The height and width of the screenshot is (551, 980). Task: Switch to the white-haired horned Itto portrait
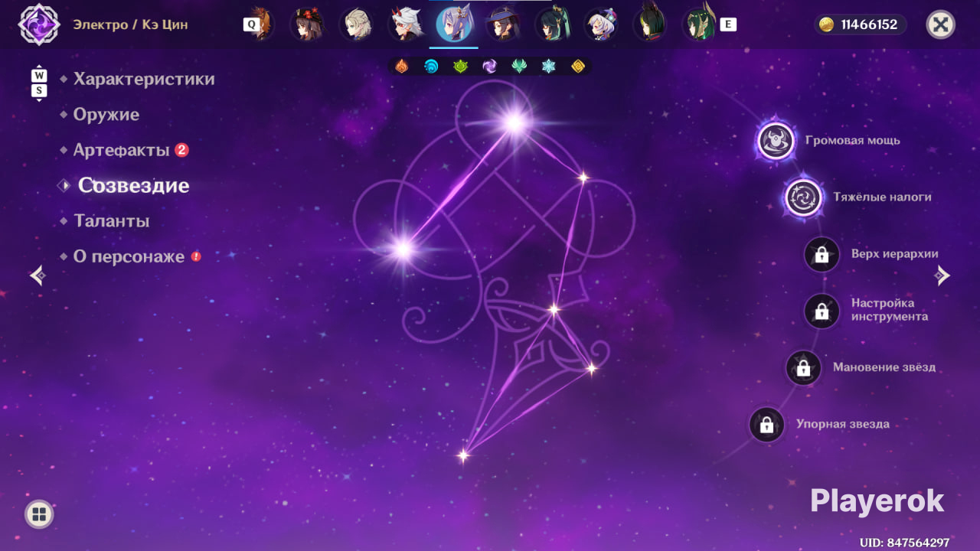point(405,24)
